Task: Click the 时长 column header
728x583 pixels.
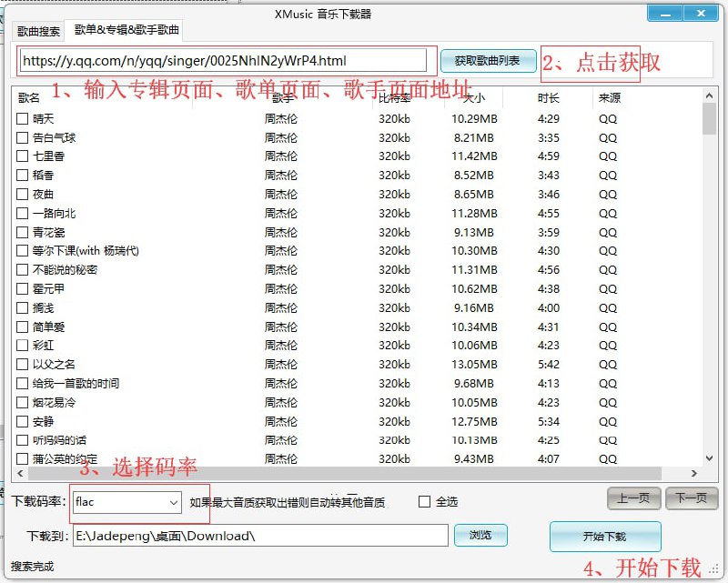Action: [548, 98]
